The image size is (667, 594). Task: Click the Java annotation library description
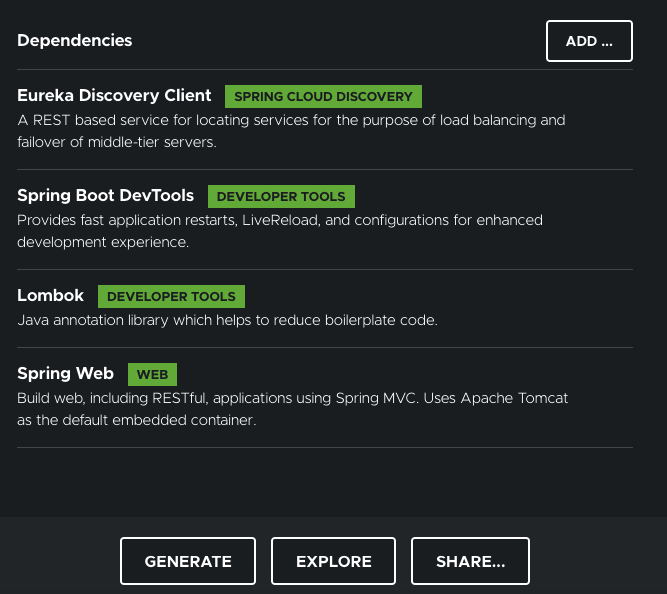pos(227,320)
